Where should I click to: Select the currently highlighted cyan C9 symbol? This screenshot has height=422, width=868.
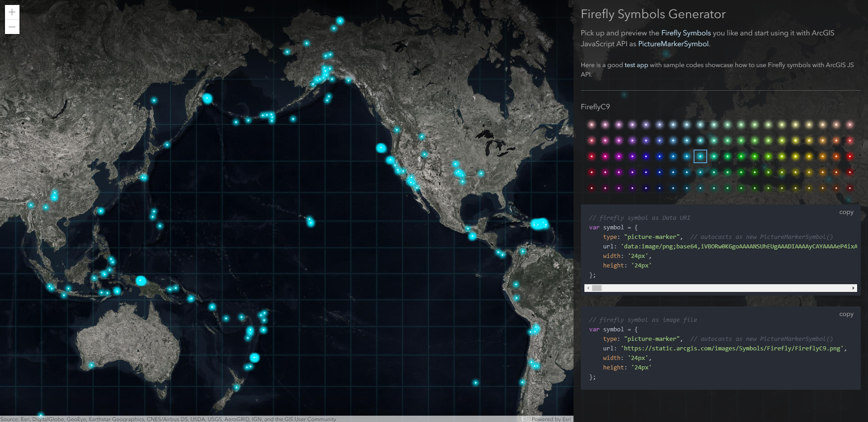pyautogui.click(x=700, y=156)
